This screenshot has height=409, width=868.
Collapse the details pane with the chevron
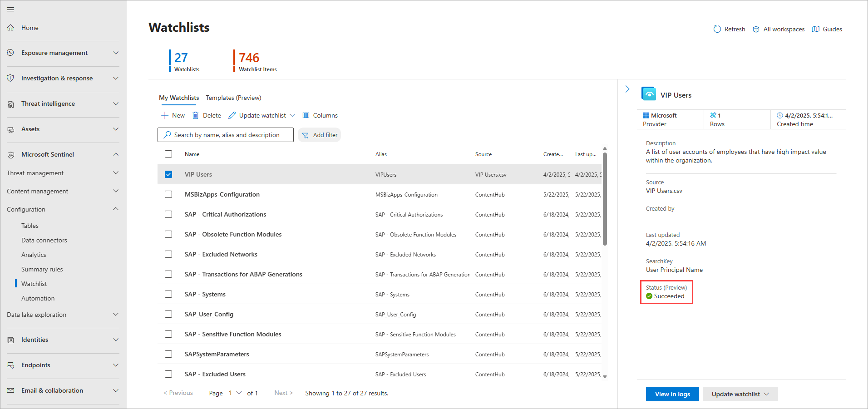coord(627,89)
